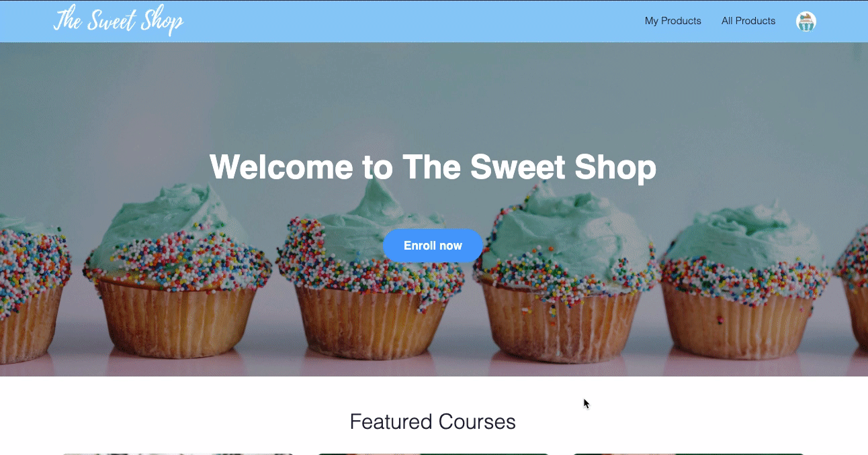Open the first featured course card

pos(178,454)
